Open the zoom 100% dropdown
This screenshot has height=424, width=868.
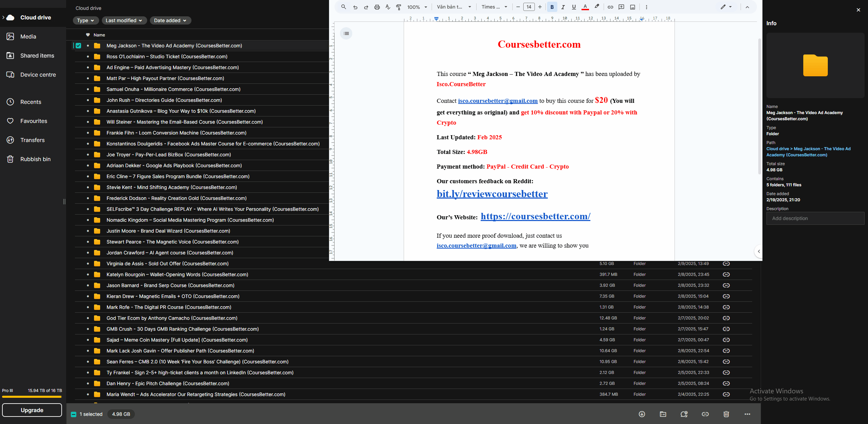(417, 7)
